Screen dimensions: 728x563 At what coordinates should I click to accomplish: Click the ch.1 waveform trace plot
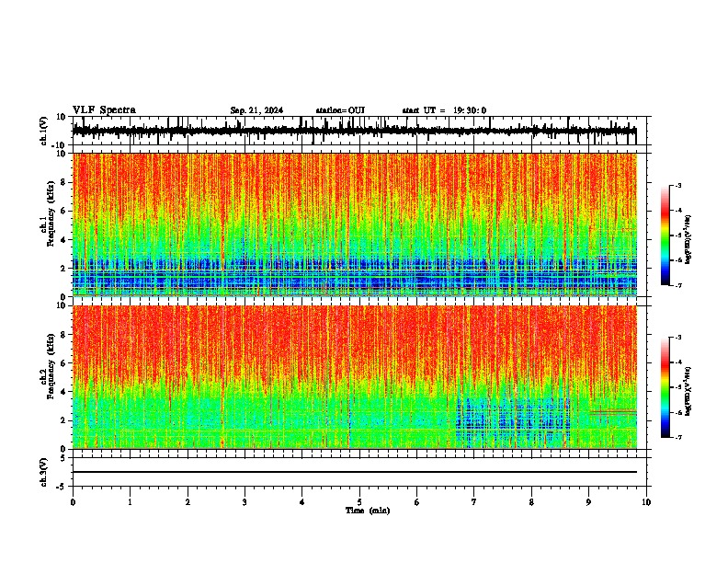click(x=354, y=131)
